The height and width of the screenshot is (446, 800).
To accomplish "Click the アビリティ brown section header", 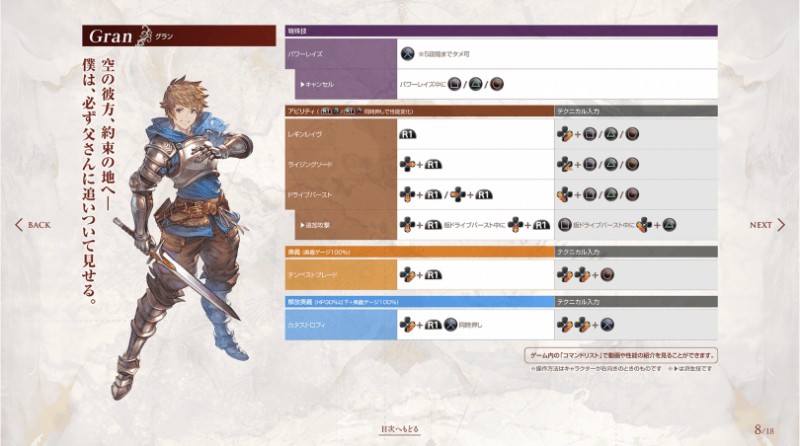I will pyautogui.click(x=419, y=111).
